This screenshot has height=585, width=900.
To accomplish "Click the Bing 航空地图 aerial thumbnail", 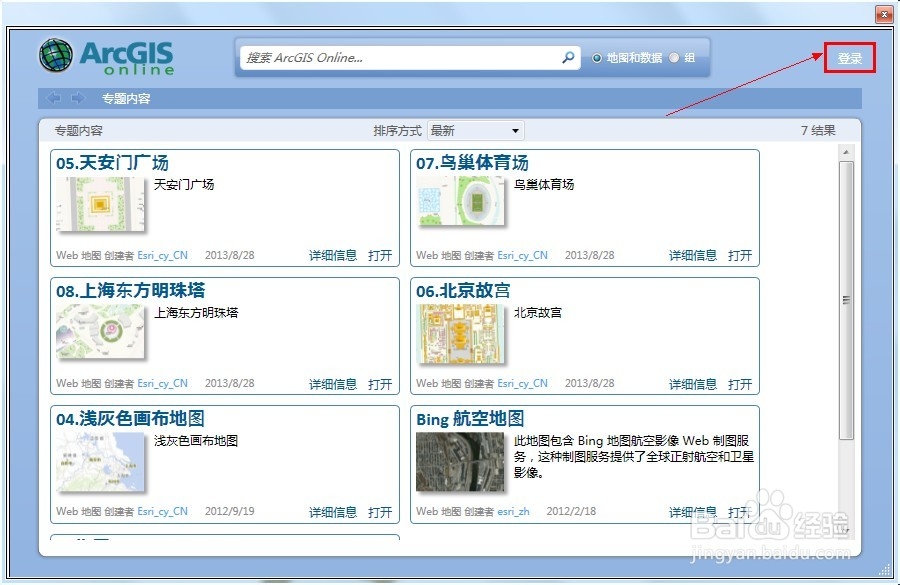I will pyautogui.click(x=460, y=462).
